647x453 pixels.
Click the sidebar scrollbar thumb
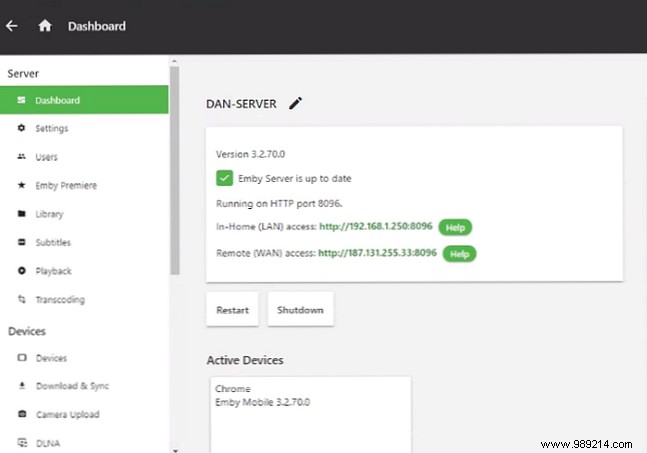click(x=175, y=170)
